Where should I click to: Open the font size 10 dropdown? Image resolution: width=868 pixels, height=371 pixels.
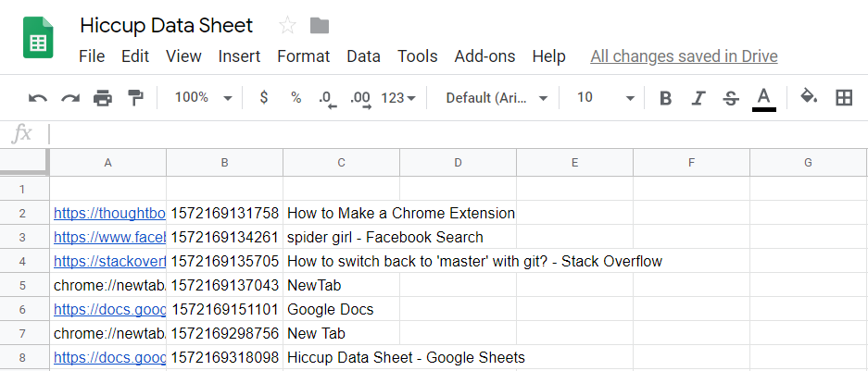click(x=606, y=98)
